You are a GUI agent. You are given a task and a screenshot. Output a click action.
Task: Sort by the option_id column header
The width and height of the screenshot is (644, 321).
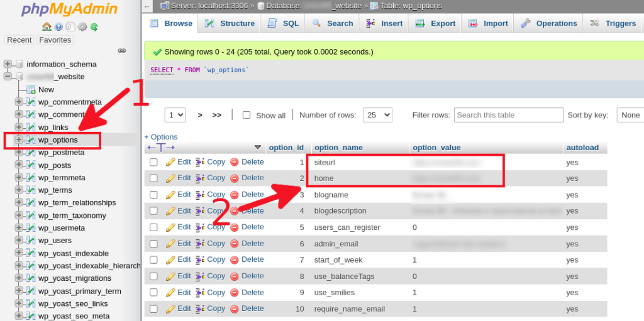286,148
